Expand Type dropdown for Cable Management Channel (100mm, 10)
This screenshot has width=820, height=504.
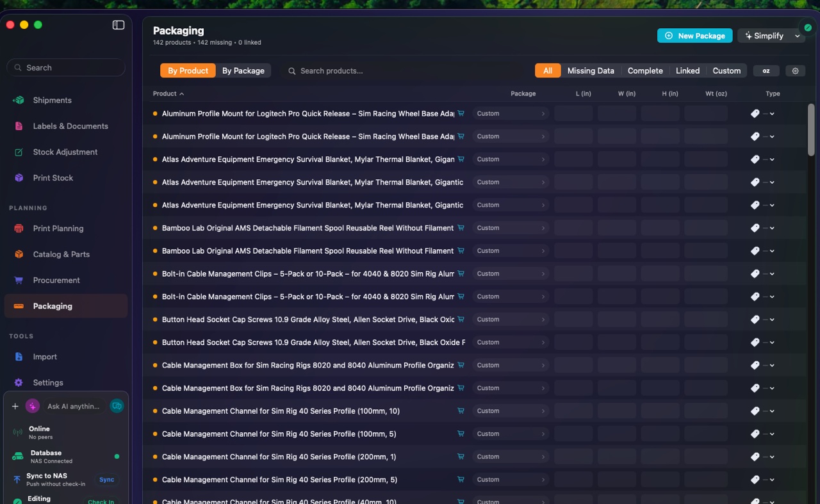[x=772, y=411]
